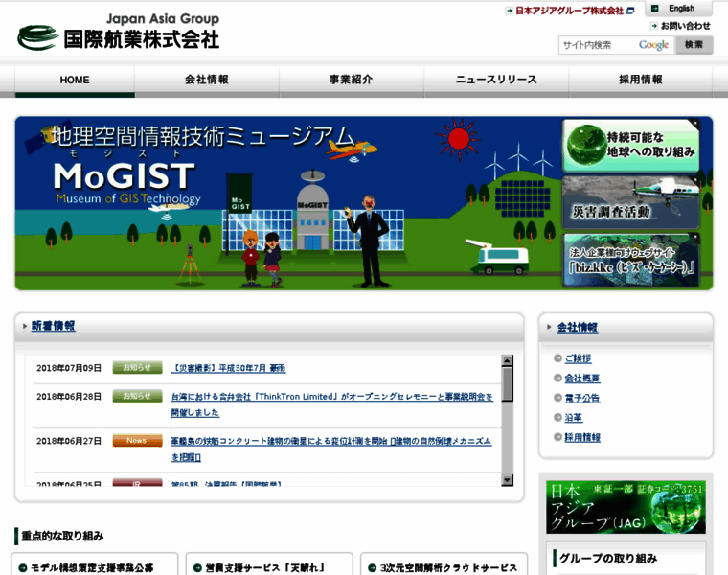
Task: Open the 新着情報 heading link
Action: [x=53, y=326]
